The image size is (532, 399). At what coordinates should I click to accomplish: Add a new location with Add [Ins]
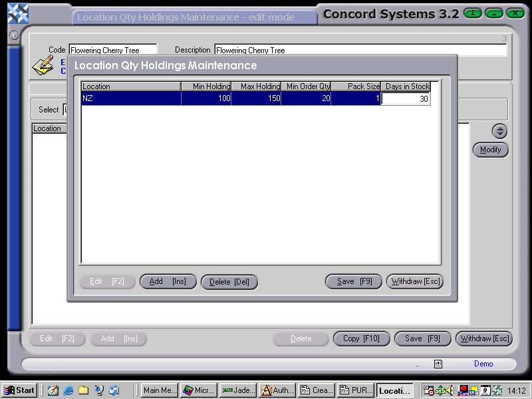(x=168, y=281)
